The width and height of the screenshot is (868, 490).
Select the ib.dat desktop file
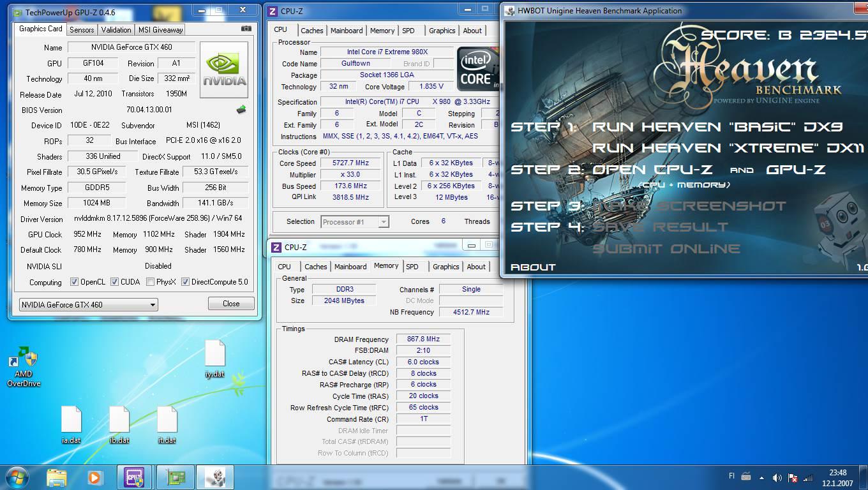(x=119, y=425)
